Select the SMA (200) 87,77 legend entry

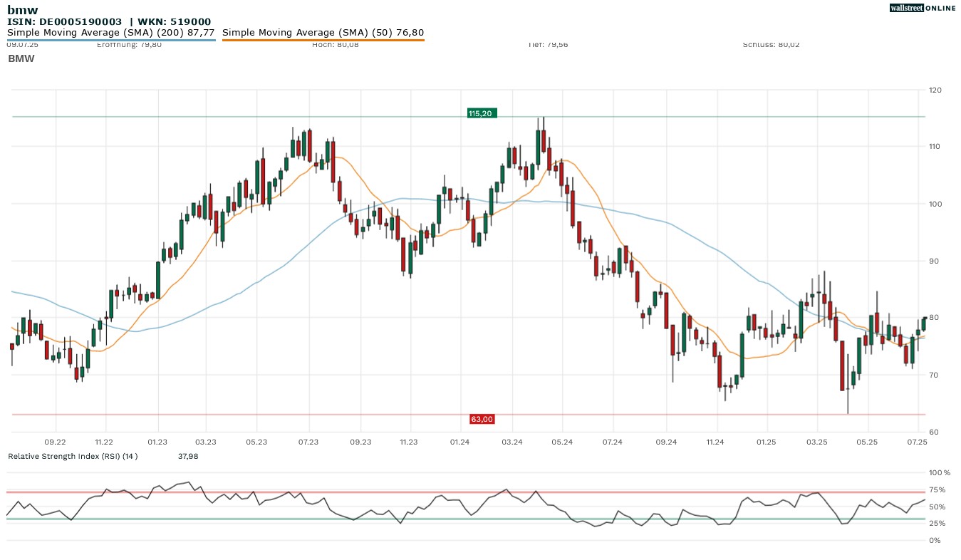[x=111, y=33]
